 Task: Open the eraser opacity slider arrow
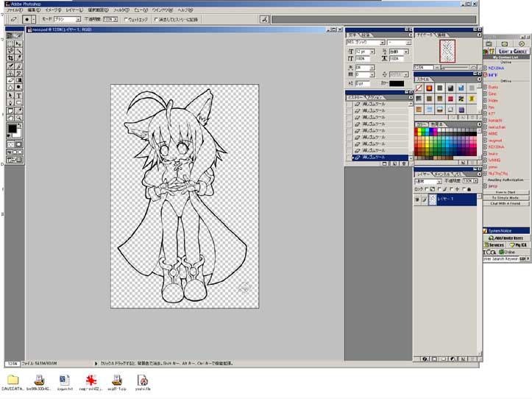tap(116, 20)
